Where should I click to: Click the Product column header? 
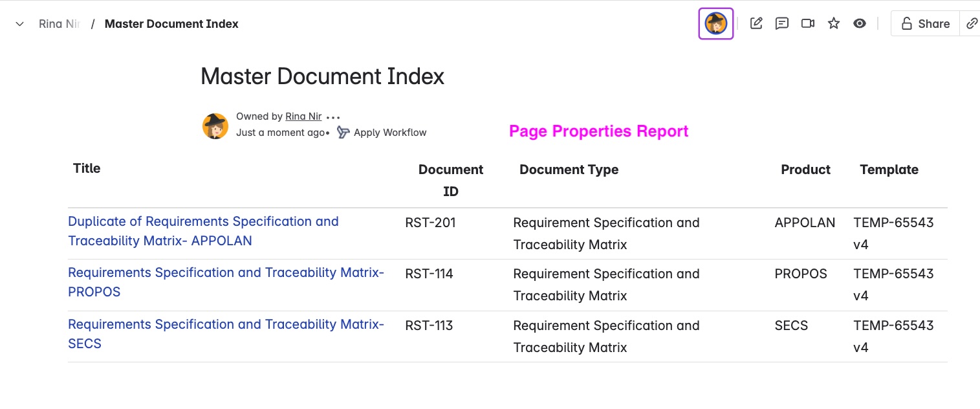click(x=805, y=170)
